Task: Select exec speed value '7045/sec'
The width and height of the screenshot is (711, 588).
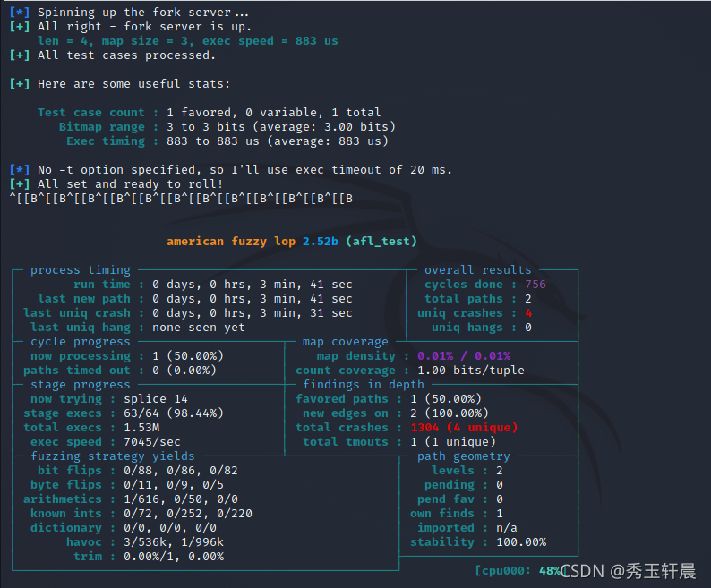Action: (152, 442)
